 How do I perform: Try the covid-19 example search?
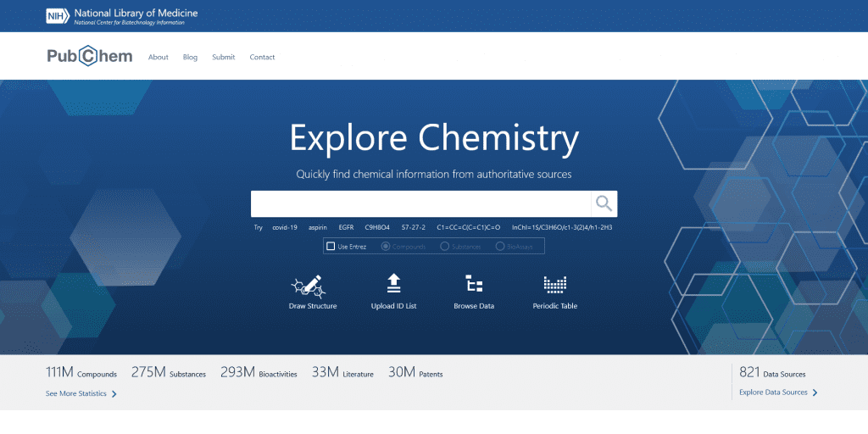285,227
